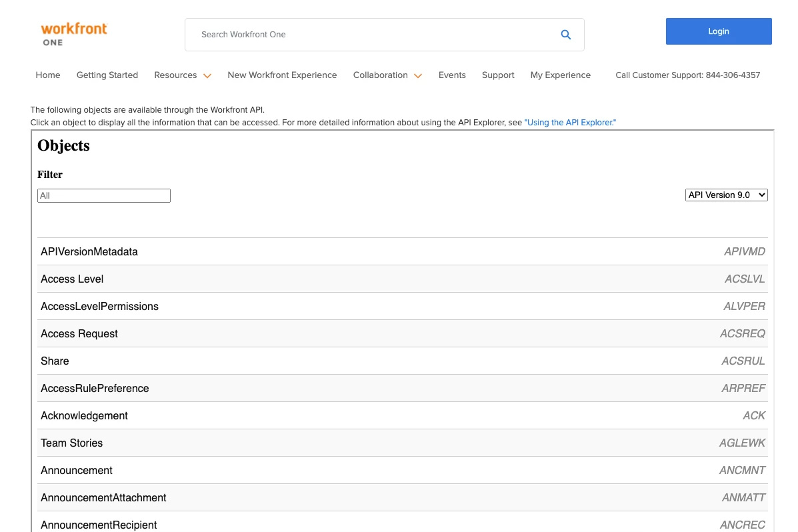The height and width of the screenshot is (532, 798).
Task: Go to the Events page
Action: (452, 75)
